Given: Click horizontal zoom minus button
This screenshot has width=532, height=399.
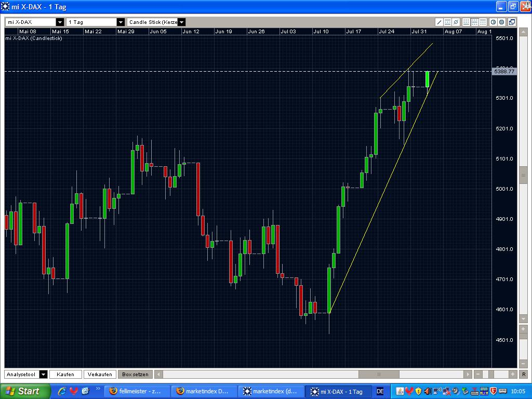Looking at the screenshot, I should pyautogui.click(x=478, y=374).
